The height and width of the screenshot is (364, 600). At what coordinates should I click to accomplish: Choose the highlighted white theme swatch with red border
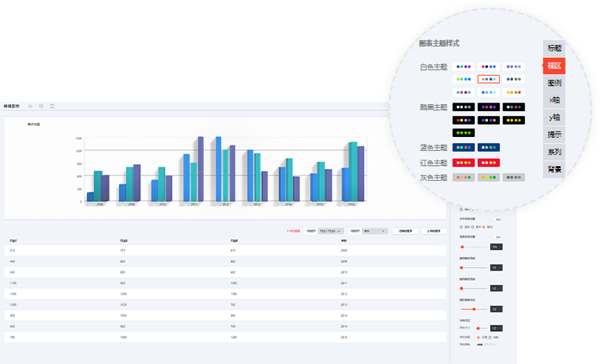click(489, 79)
